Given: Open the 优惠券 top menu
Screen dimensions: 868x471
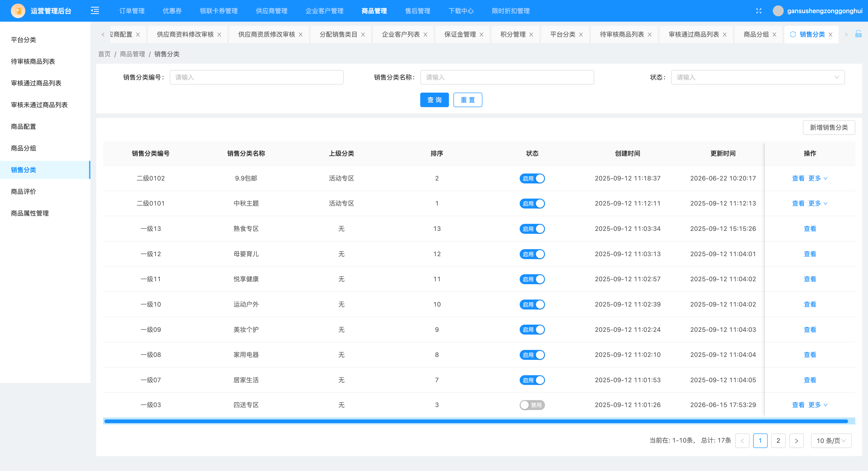Looking at the screenshot, I should click(172, 11).
